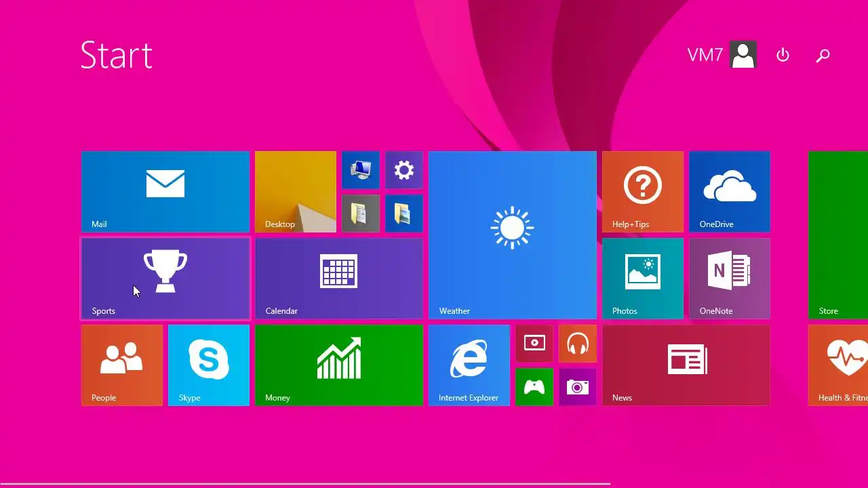
Task: Launch the Skype tile
Action: click(x=209, y=365)
